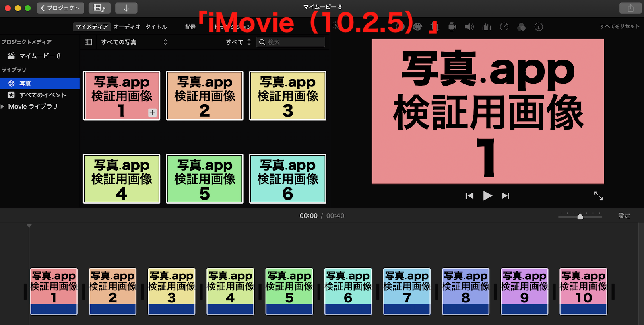Select timeline clip 検証用画像 9
644x325 pixels.
click(524, 292)
